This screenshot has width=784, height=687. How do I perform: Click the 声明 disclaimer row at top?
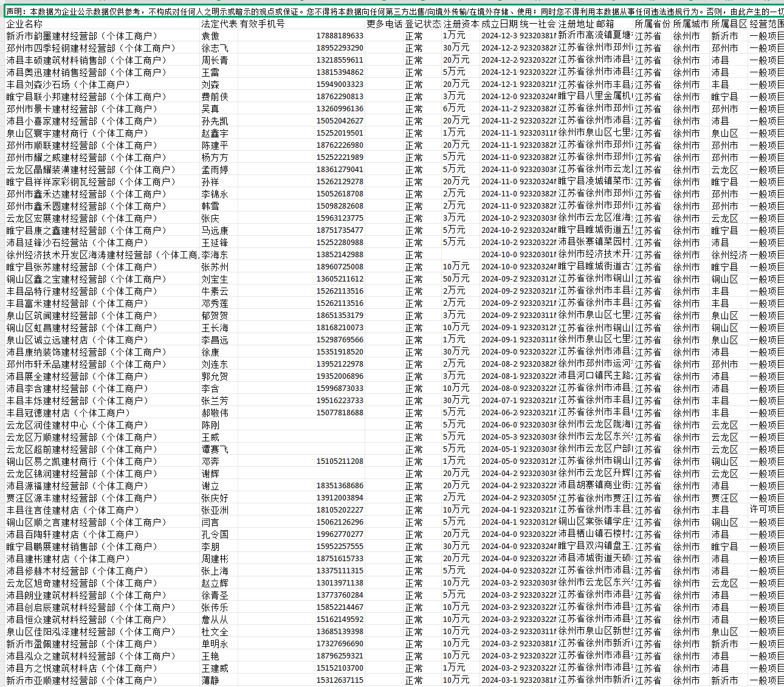tap(389, 11)
